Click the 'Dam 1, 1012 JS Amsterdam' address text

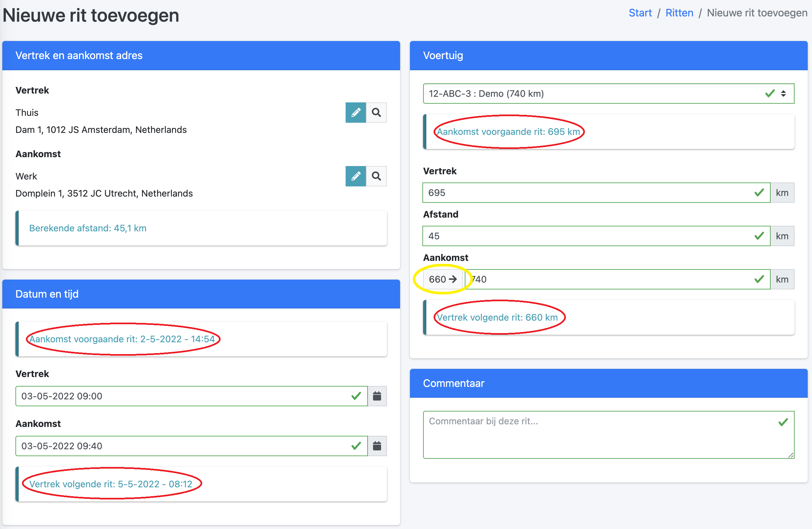pyautogui.click(x=101, y=130)
